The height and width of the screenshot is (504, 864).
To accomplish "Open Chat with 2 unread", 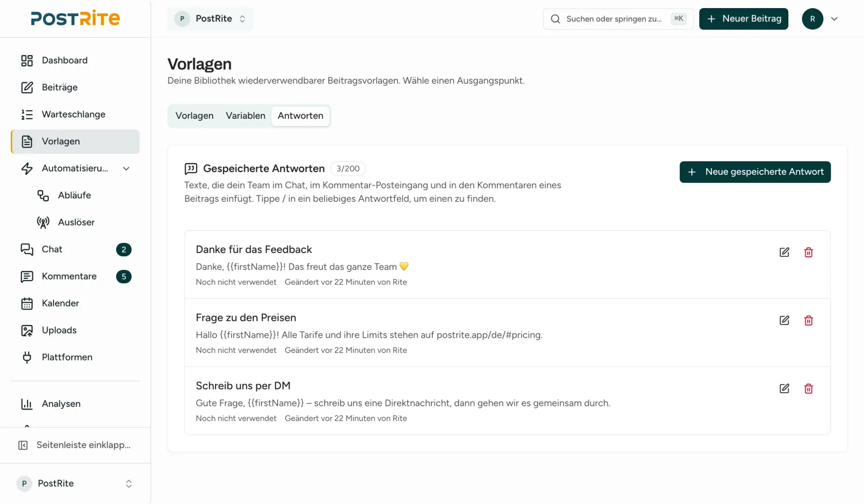I will click(x=75, y=249).
